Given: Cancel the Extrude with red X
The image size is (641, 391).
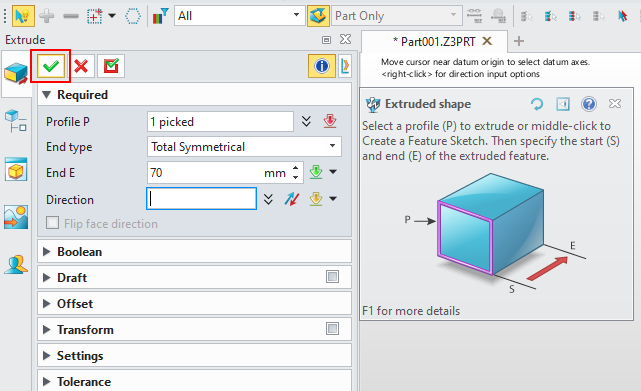Looking at the screenshot, I should tap(81, 66).
